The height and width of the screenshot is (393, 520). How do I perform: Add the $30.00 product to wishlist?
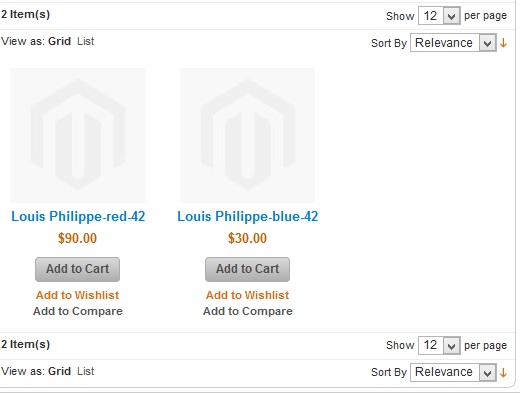click(247, 295)
